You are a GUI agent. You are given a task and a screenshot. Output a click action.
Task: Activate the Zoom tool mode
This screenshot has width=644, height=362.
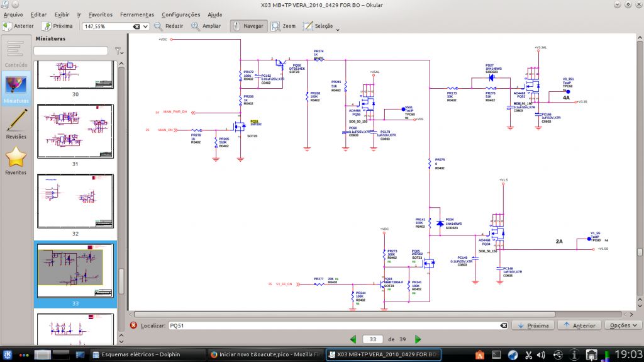click(x=284, y=26)
